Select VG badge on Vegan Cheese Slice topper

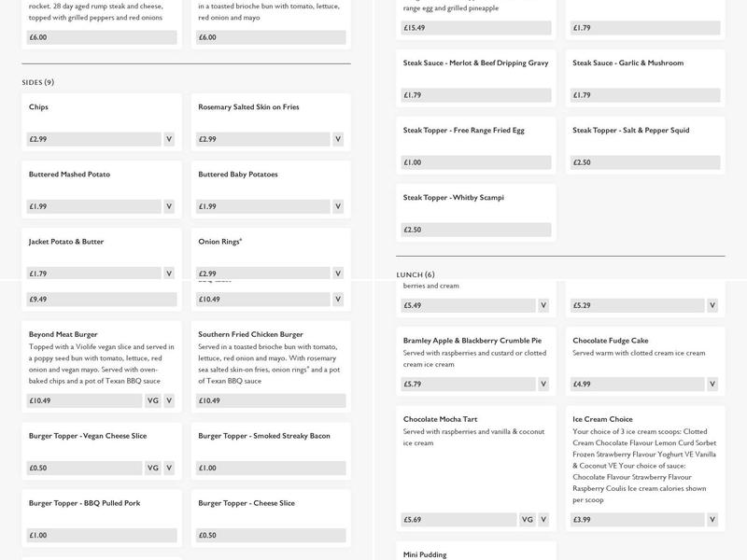[x=153, y=468]
